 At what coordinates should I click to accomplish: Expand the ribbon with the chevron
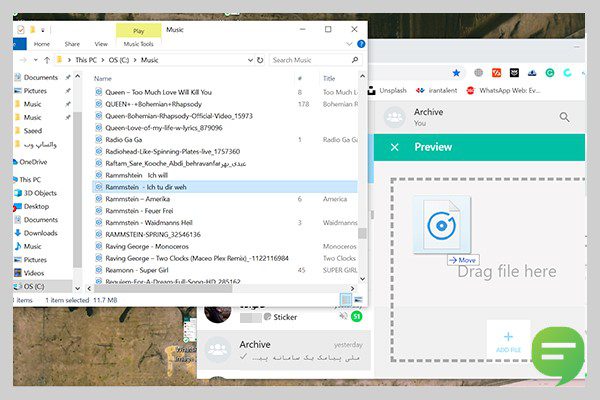point(349,44)
